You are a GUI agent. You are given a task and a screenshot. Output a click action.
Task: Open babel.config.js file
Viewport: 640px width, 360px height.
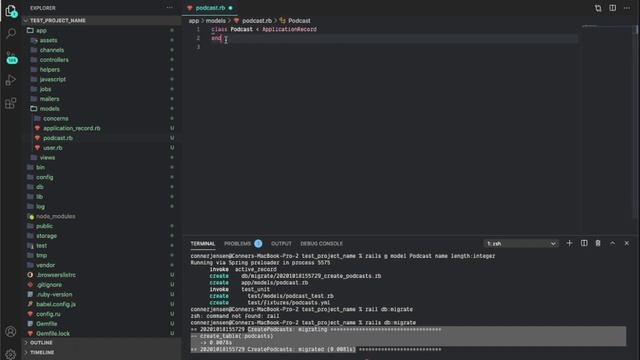56,304
